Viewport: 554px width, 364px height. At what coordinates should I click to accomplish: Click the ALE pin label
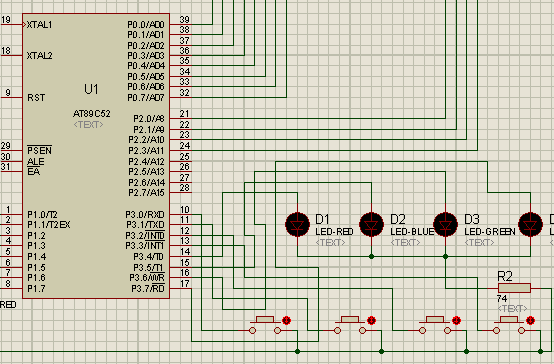36,162
